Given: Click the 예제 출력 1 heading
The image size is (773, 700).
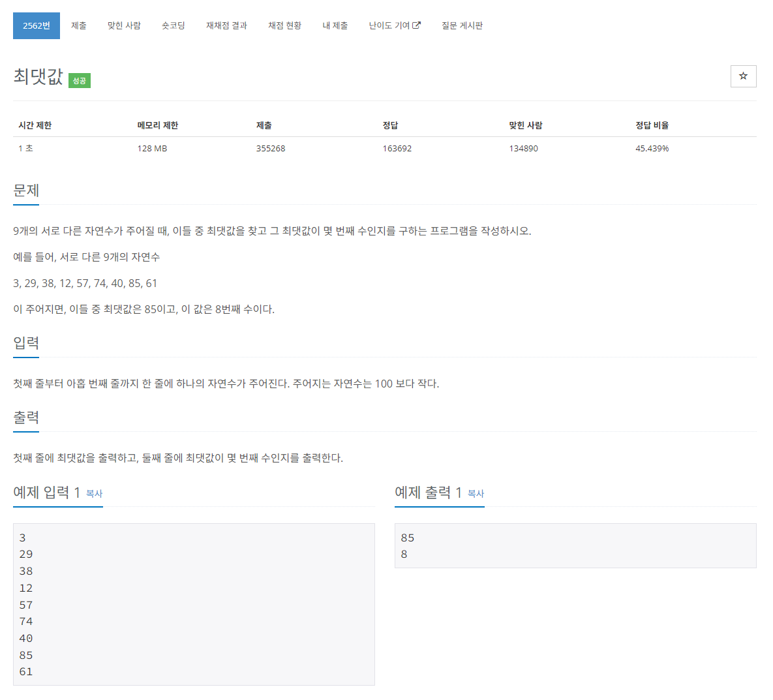Looking at the screenshot, I should [x=425, y=493].
